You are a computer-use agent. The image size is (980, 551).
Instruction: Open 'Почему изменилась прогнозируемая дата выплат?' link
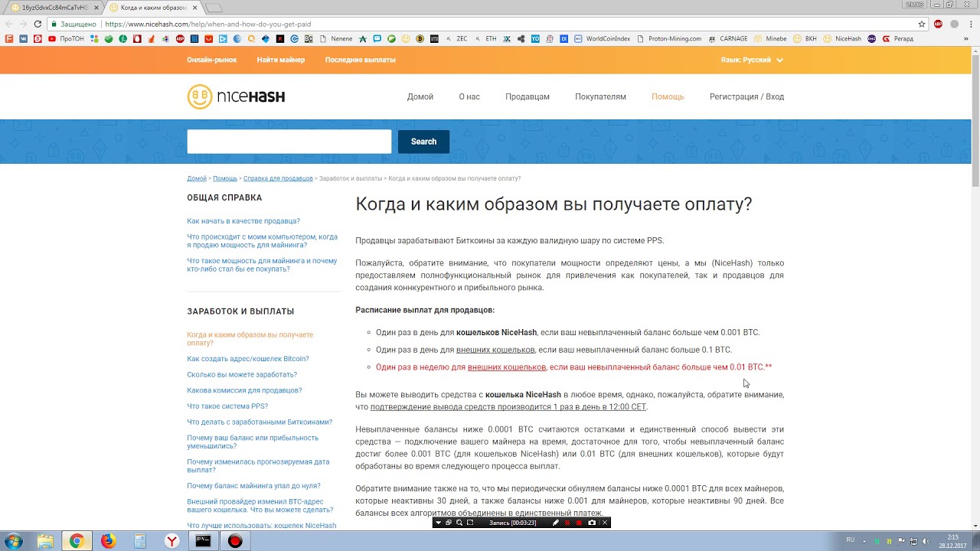(258, 465)
